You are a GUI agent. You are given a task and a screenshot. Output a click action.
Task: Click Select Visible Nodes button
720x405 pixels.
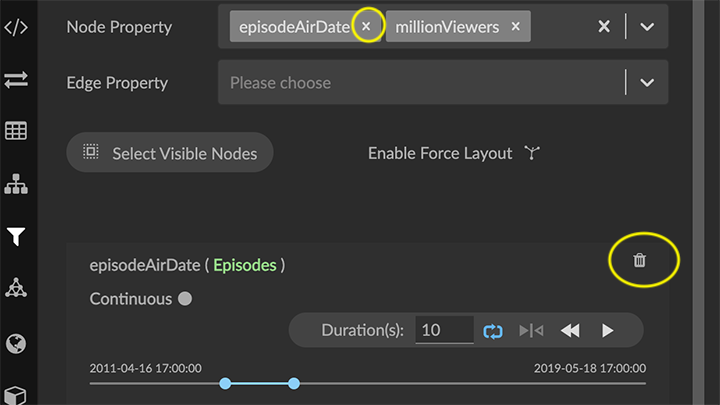click(x=170, y=153)
